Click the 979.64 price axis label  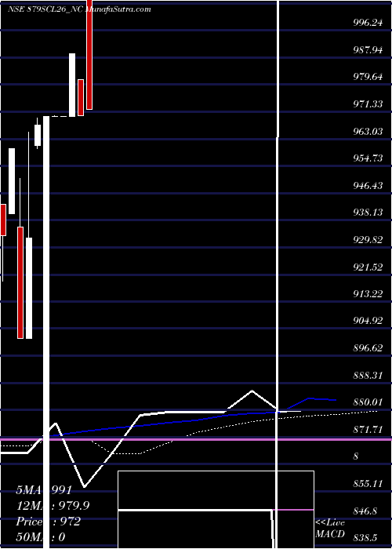[368, 77]
